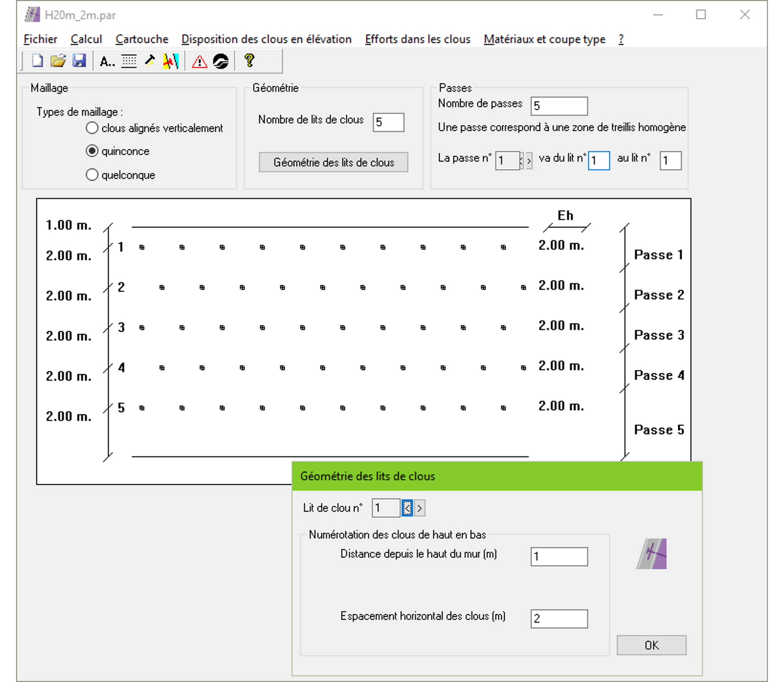The image size is (784, 682).
Task: Click the hammer nail forces icon
Action: pyautogui.click(x=150, y=61)
